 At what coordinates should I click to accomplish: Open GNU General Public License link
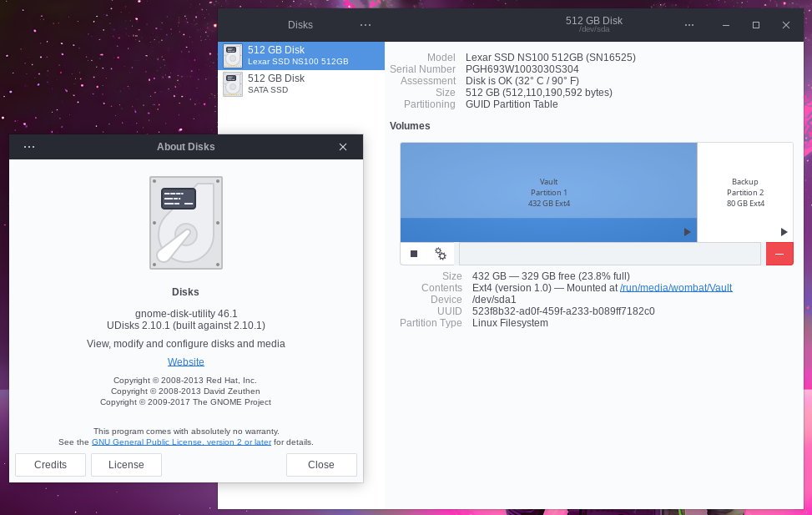pos(181,442)
